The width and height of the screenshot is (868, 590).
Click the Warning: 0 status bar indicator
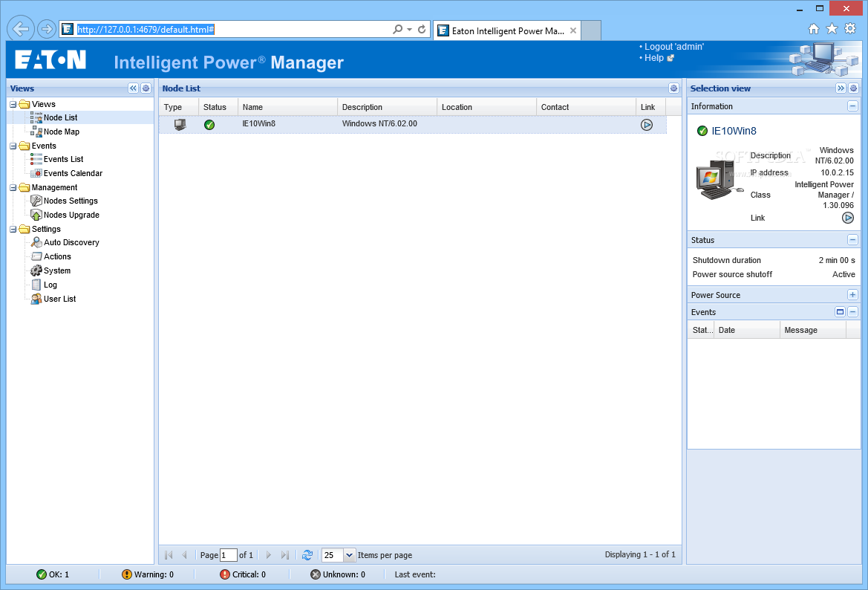pyautogui.click(x=148, y=574)
